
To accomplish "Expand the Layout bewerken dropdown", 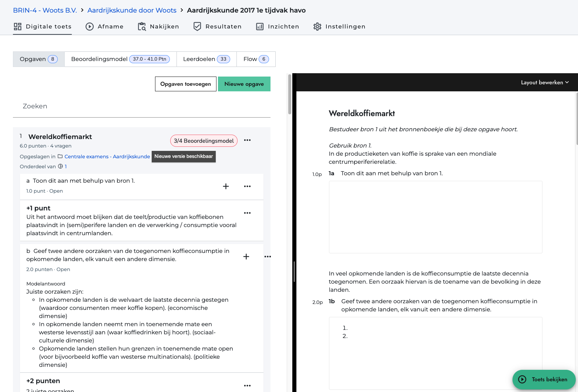I will coord(545,82).
